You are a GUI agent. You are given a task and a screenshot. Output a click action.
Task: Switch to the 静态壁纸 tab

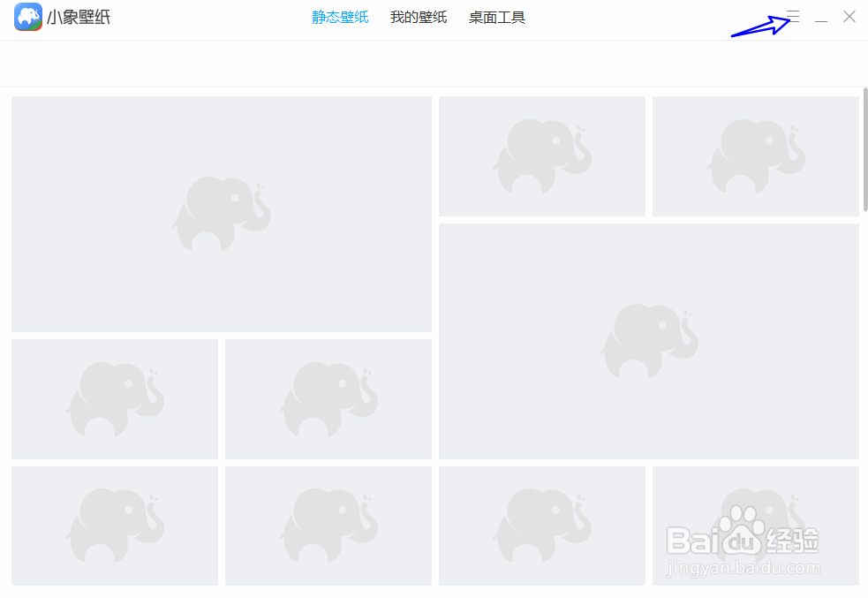tap(340, 17)
